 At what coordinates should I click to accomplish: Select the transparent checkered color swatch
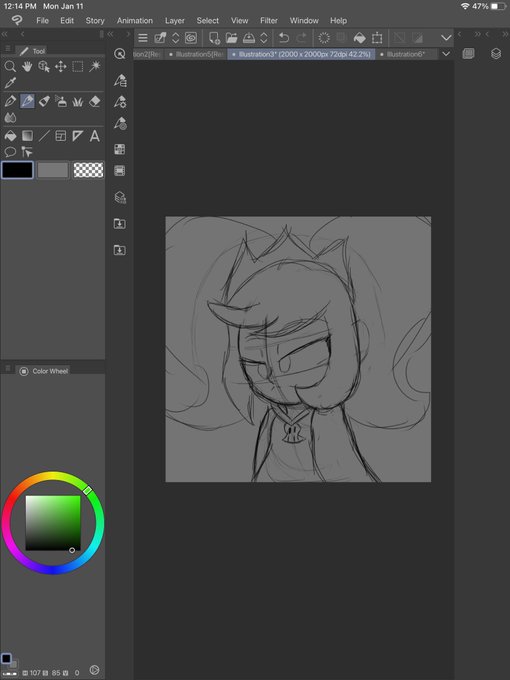tap(88, 170)
